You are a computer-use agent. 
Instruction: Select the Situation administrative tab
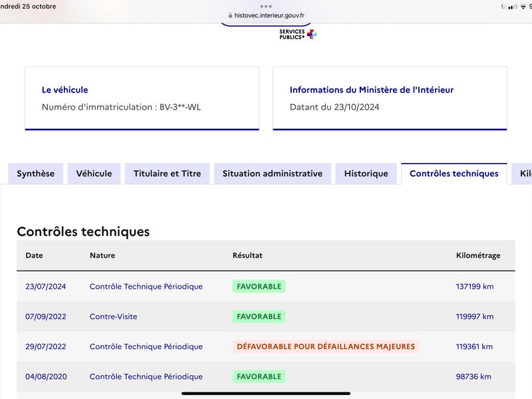[273, 174]
